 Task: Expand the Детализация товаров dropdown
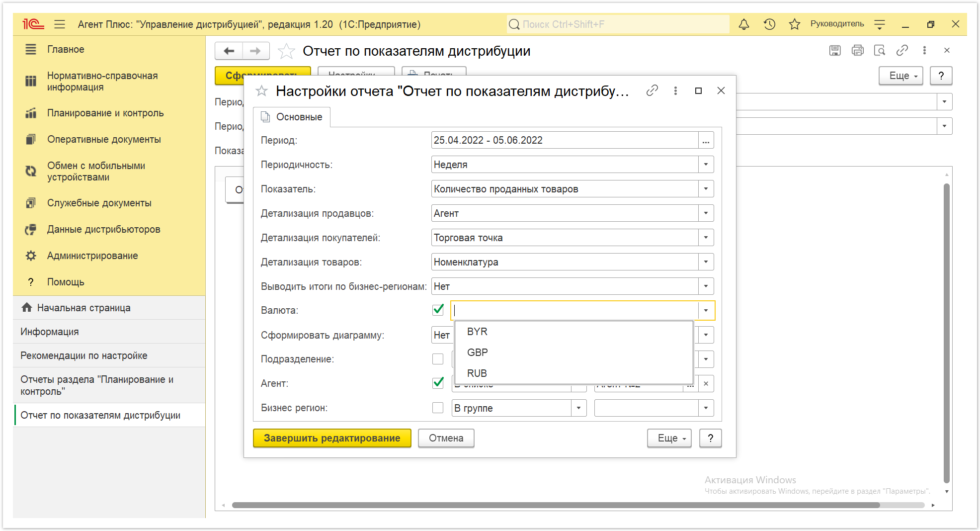[706, 262]
